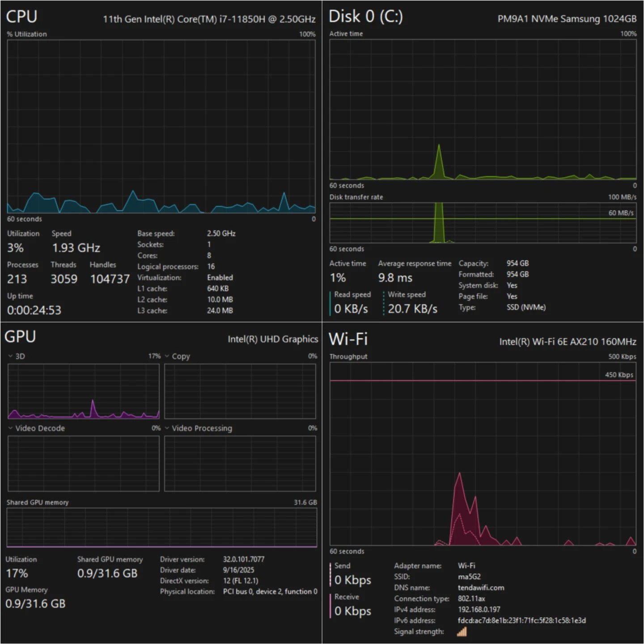Select the IPv6 address value

click(521, 620)
